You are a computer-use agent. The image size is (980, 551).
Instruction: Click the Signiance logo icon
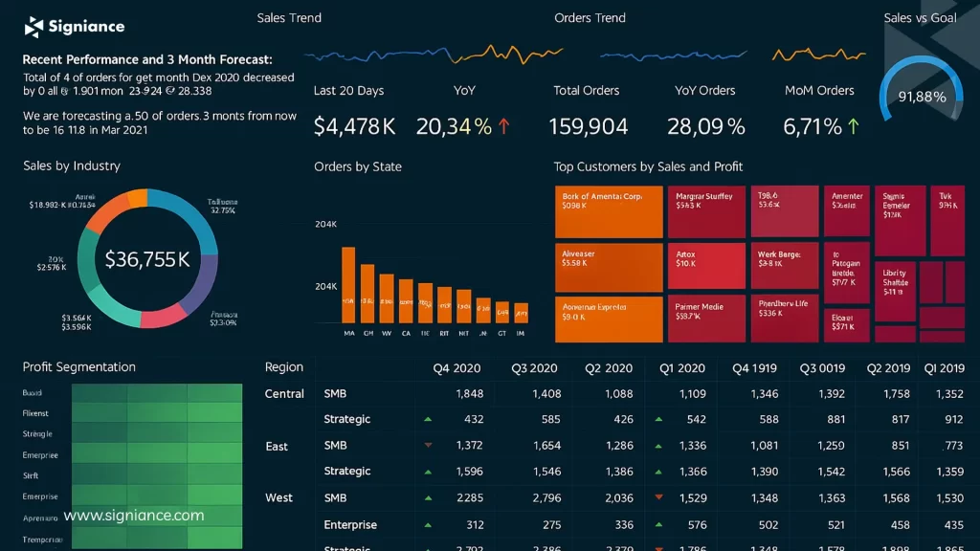point(34,27)
